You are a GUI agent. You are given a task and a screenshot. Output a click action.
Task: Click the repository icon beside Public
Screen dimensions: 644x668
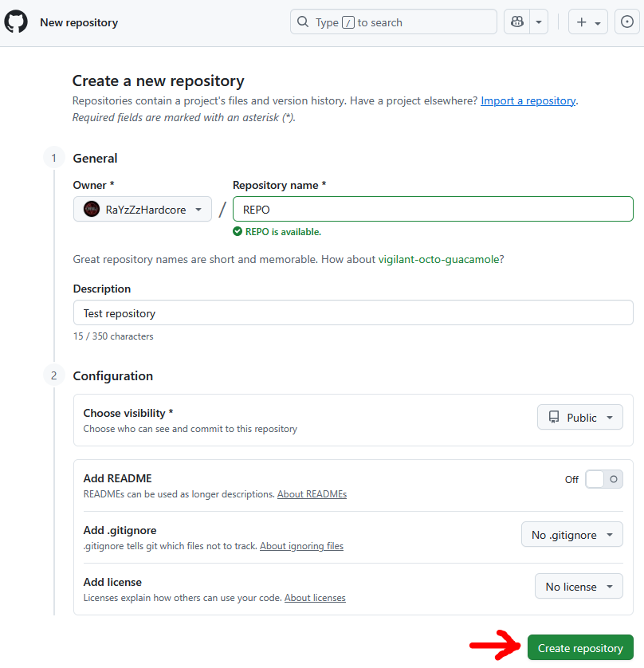pyautogui.click(x=554, y=418)
